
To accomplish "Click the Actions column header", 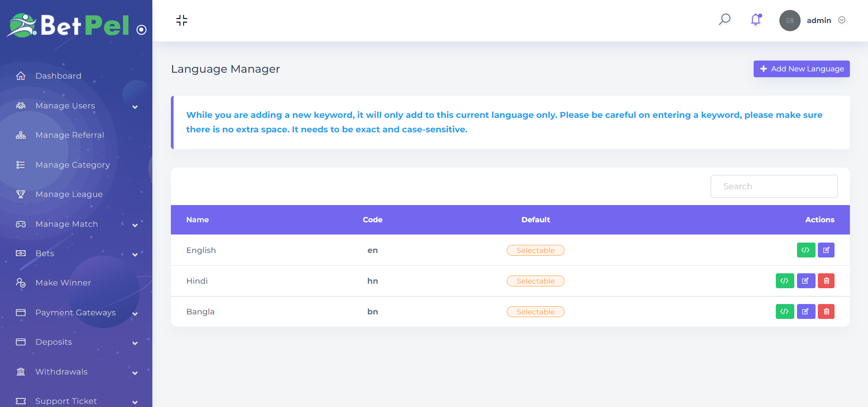I will point(820,220).
